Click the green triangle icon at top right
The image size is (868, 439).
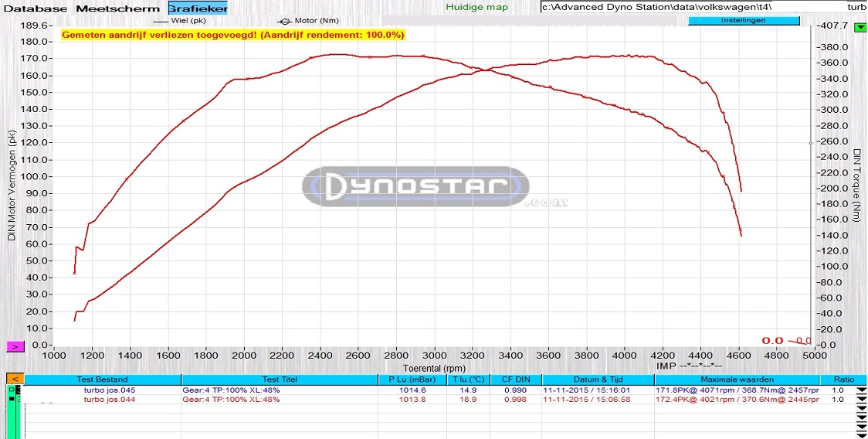point(860,28)
